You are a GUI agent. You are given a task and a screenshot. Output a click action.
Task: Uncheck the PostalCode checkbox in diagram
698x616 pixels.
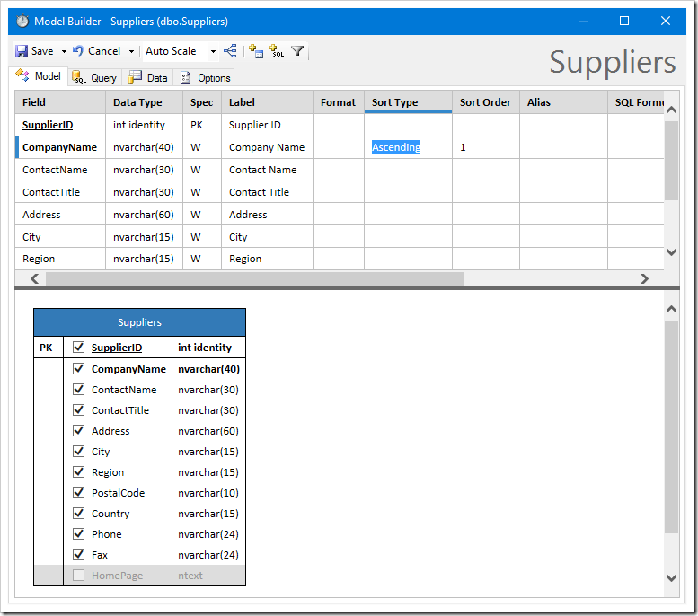[79, 492]
